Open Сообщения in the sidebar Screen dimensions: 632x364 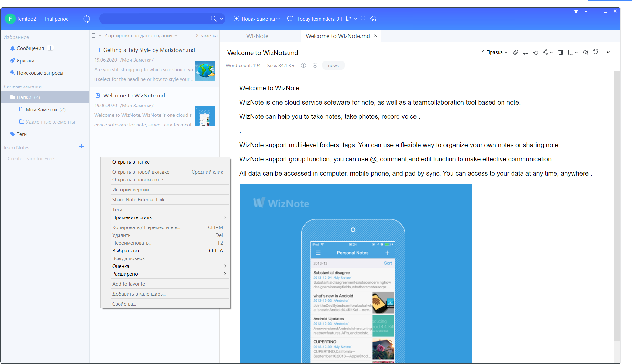[x=30, y=48]
